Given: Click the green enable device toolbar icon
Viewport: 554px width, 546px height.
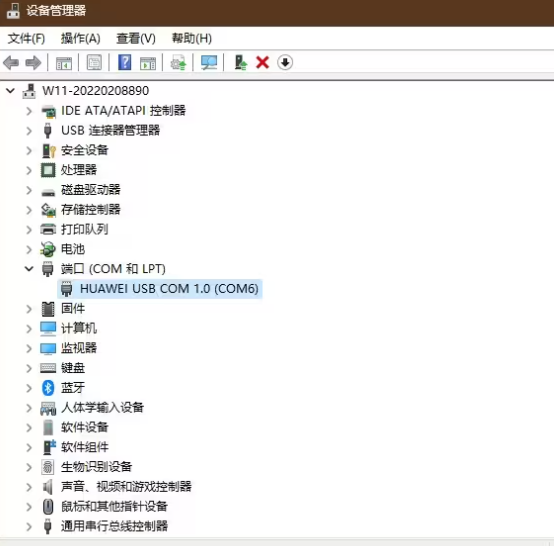Looking at the screenshot, I should 241,63.
